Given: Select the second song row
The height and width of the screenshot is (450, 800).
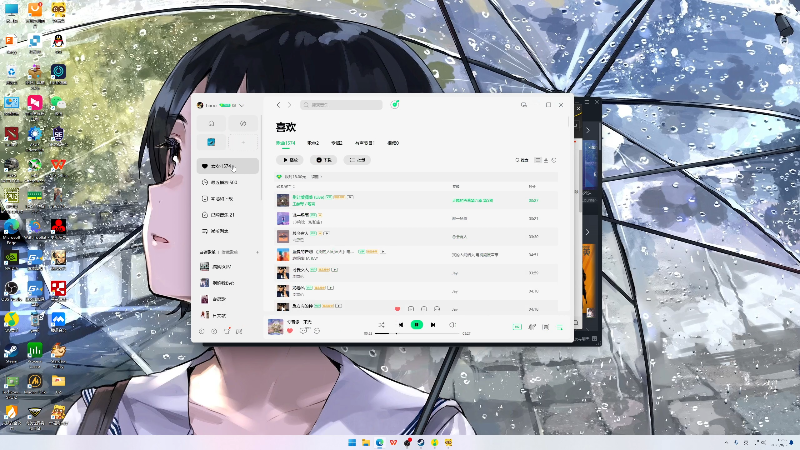Looking at the screenshot, I should [416, 218].
